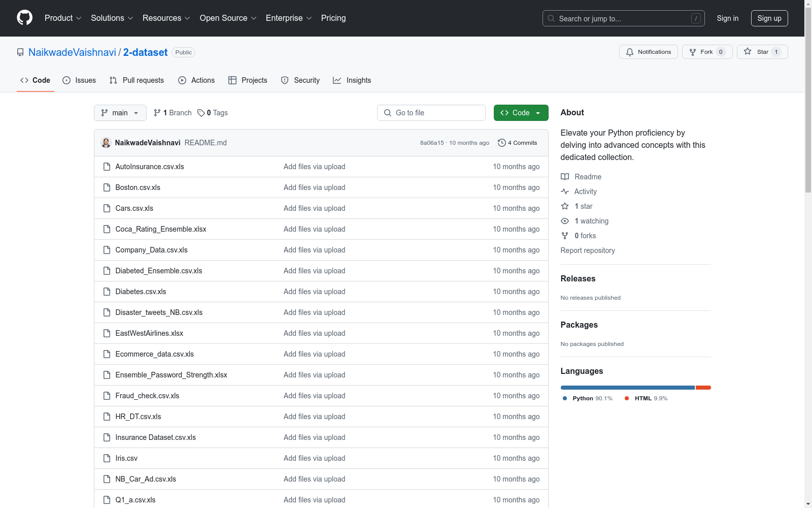Click the branch icon beside 1 Branch

pos(157,113)
